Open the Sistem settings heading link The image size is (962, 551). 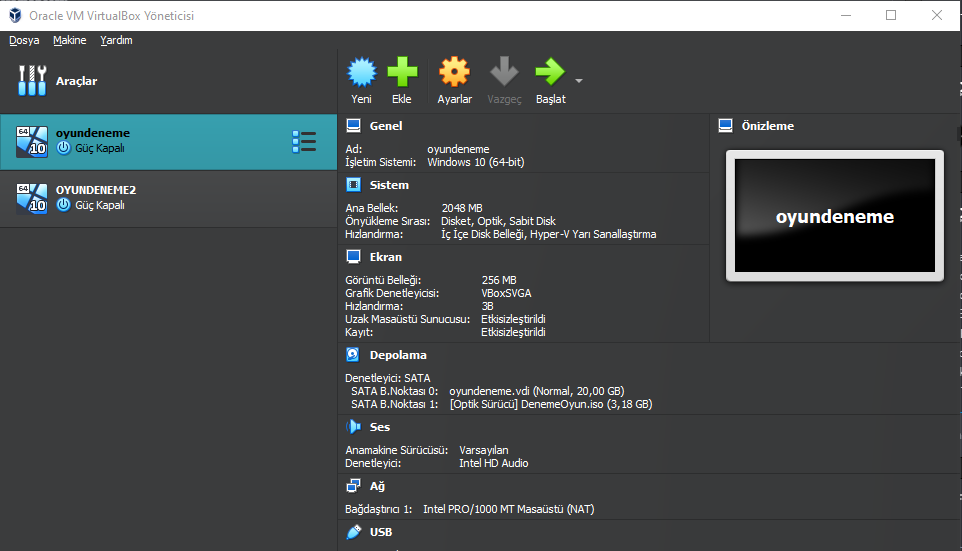click(389, 185)
